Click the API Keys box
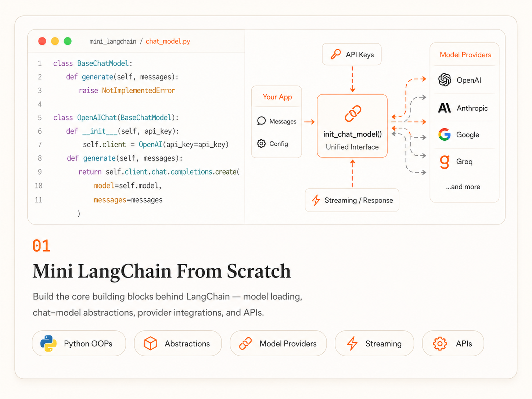 [352, 54]
